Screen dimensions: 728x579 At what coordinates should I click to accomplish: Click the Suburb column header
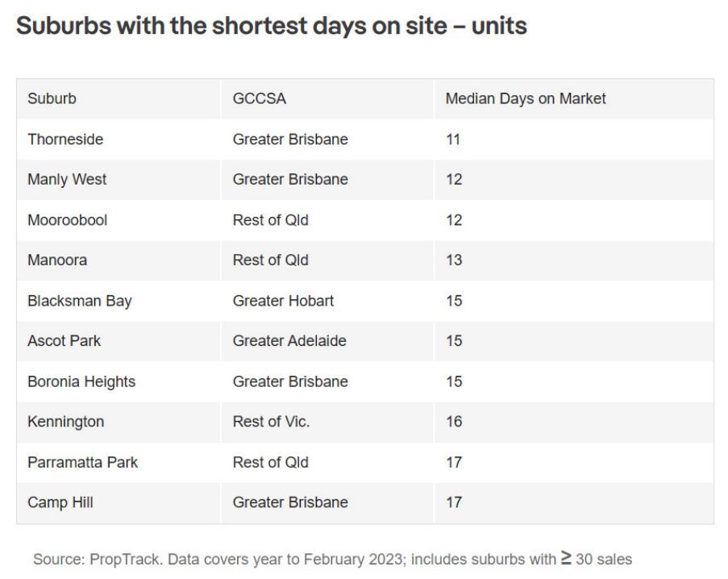click(52, 99)
